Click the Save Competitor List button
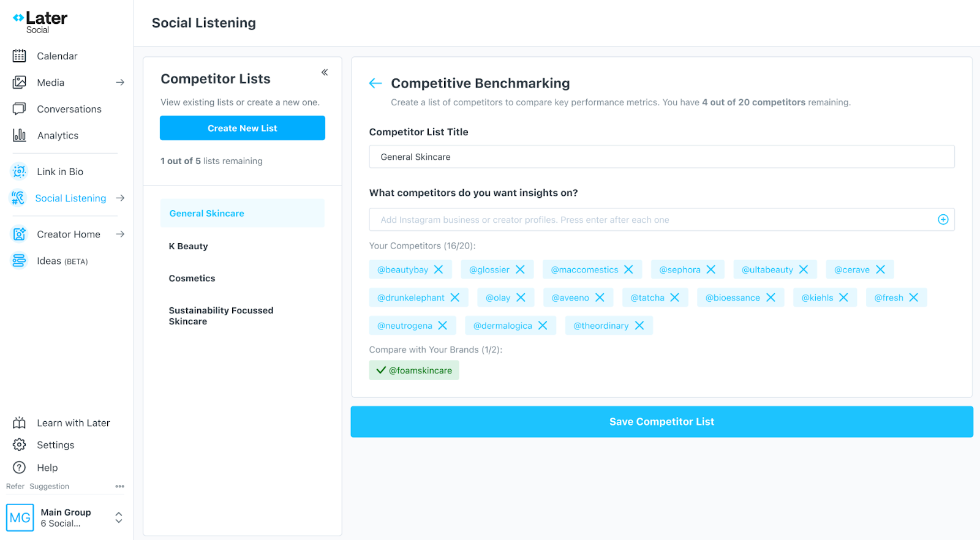980x540 pixels. tap(661, 422)
